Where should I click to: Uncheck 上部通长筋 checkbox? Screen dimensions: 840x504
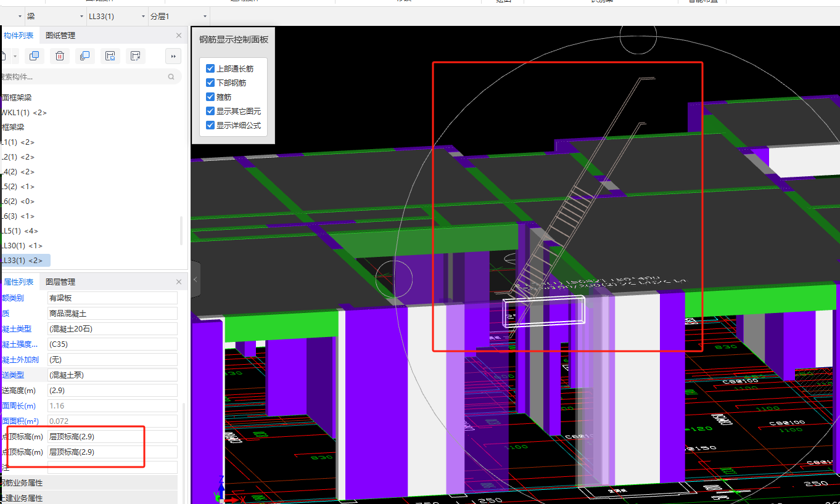(x=210, y=68)
